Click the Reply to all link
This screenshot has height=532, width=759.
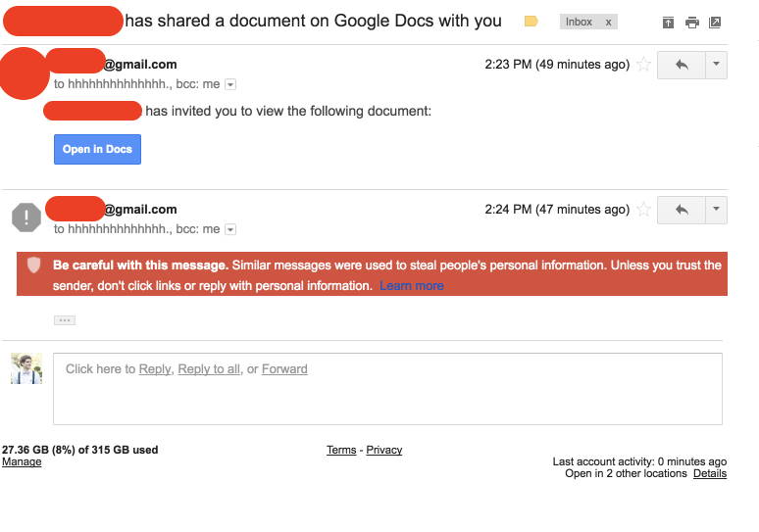(209, 369)
